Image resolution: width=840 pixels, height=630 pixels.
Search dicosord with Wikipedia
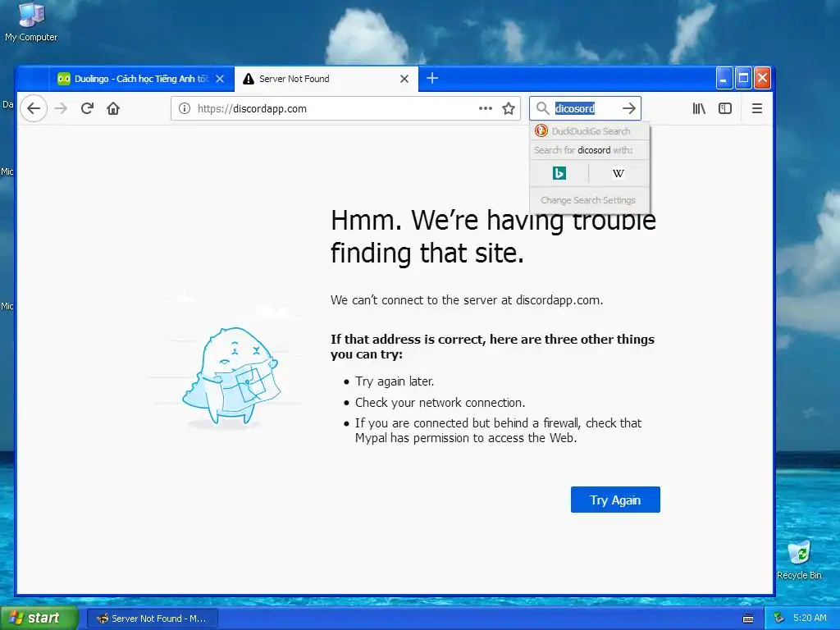[619, 173]
